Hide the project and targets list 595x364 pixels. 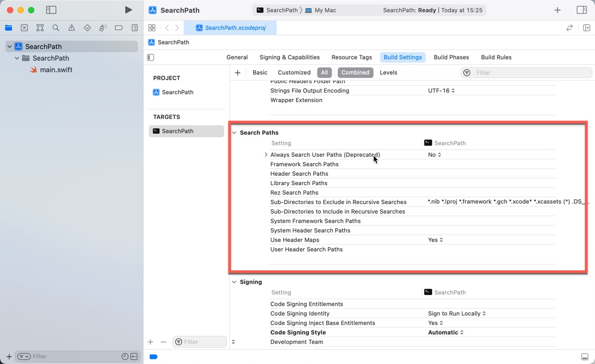pyautogui.click(x=150, y=57)
